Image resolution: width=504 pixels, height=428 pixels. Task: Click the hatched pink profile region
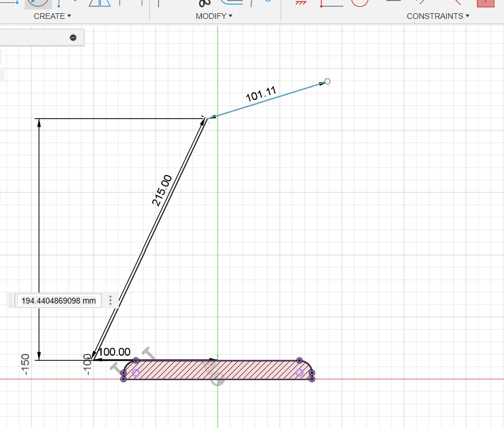218,370
